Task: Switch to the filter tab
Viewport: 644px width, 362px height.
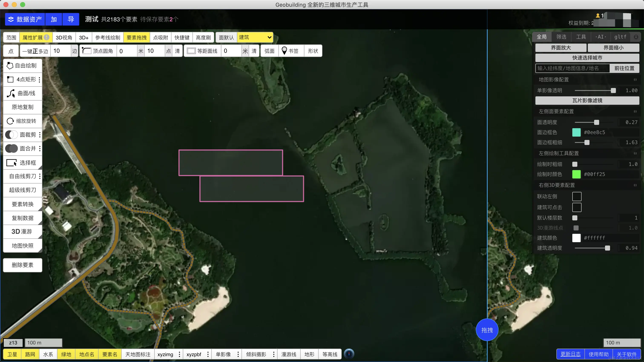Action: coord(561,37)
